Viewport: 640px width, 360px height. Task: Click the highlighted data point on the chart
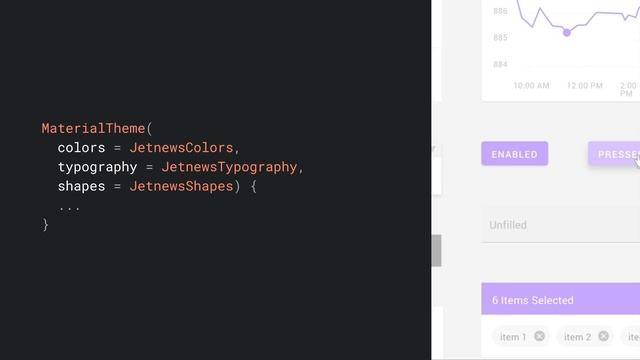pos(567,33)
